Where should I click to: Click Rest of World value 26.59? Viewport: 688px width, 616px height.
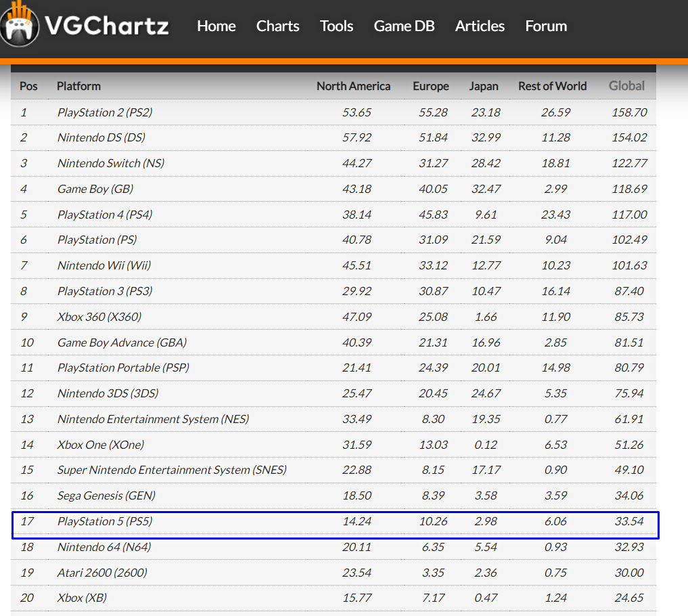point(555,112)
